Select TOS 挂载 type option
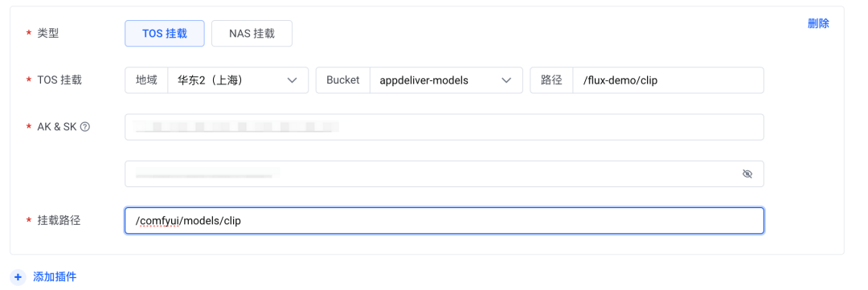 point(165,33)
